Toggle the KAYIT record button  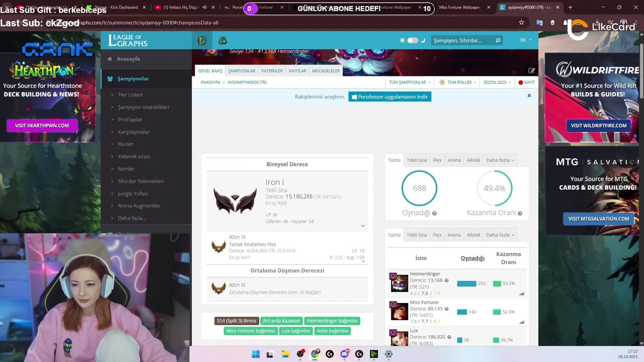tap(527, 82)
